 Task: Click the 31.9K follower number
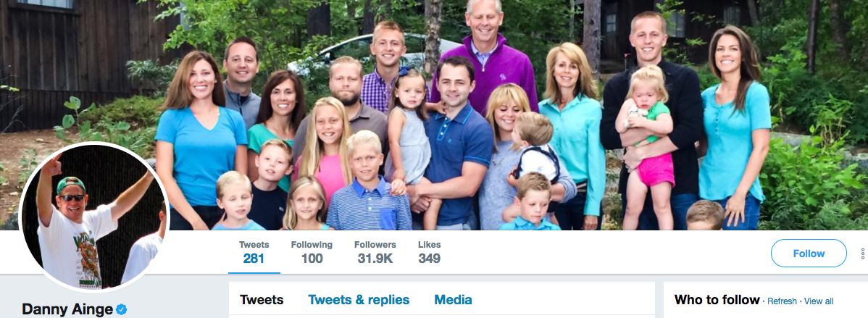point(375,259)
